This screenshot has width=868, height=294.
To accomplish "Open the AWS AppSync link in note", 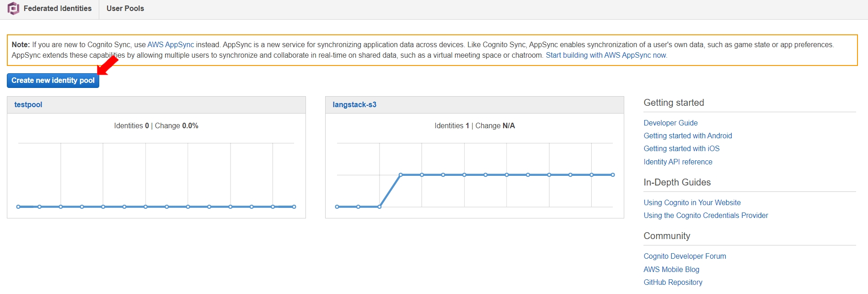I will [171, 44].
